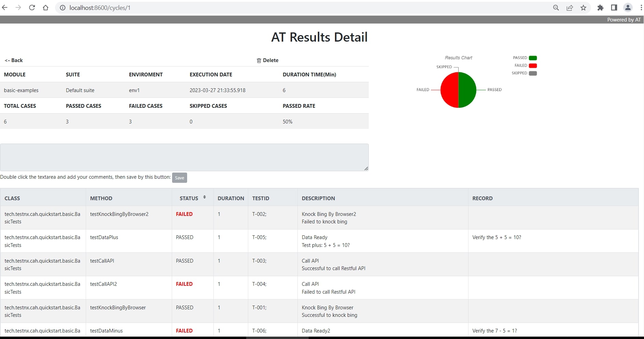644x339 pixels.
Task: Open the user profile avatar icon
Action: tap(628, 8)
